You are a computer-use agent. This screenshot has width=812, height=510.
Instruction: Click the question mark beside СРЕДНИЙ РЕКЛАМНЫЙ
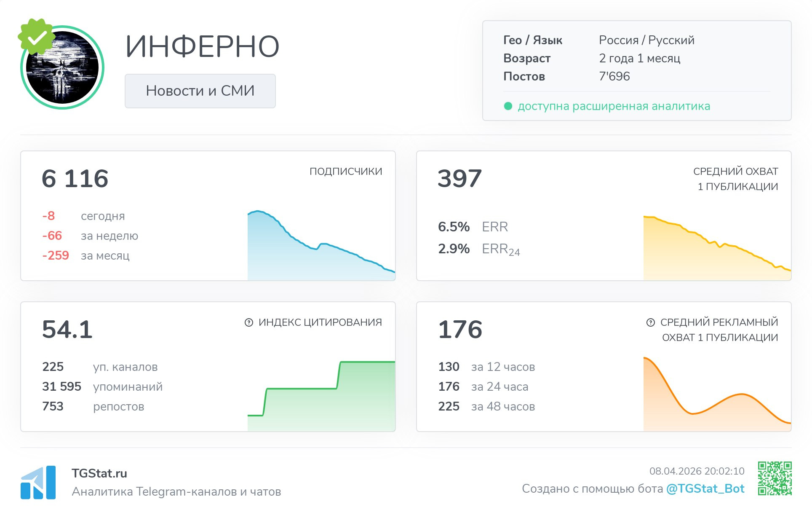(x=650, y=322)
